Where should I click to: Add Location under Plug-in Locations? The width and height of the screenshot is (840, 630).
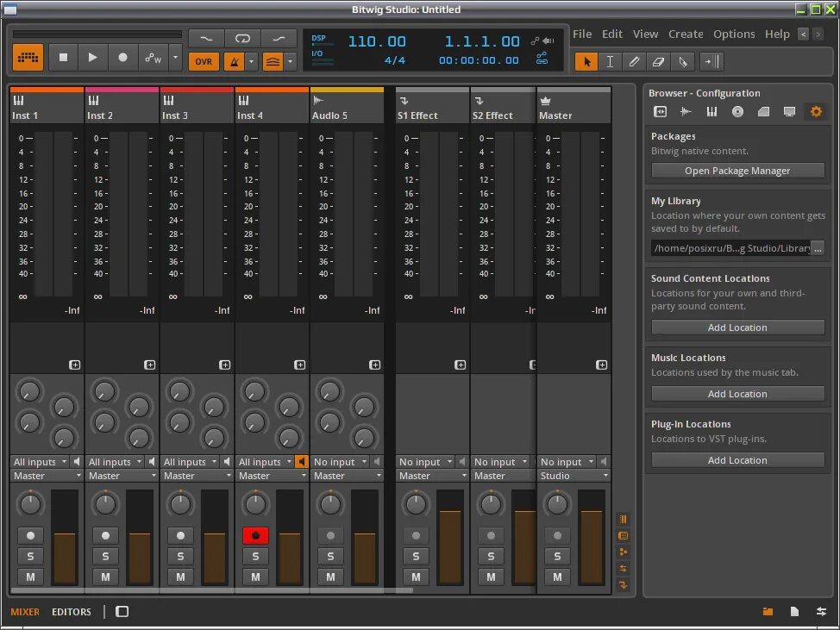click(737, 459)
